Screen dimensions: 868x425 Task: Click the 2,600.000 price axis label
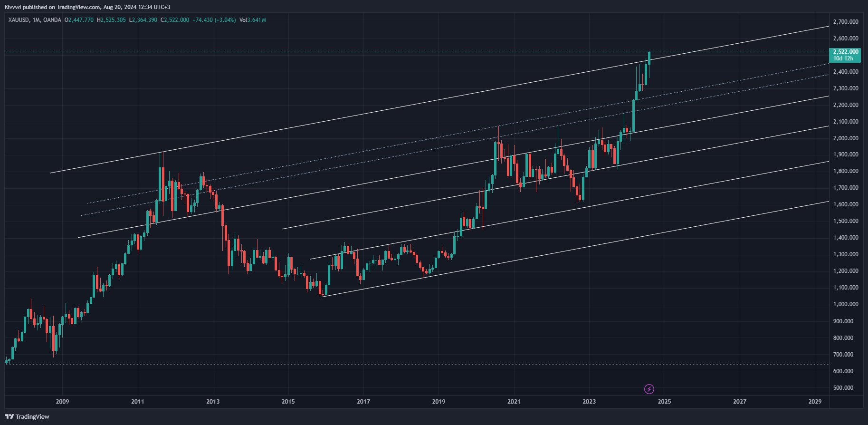coord(846,39)
